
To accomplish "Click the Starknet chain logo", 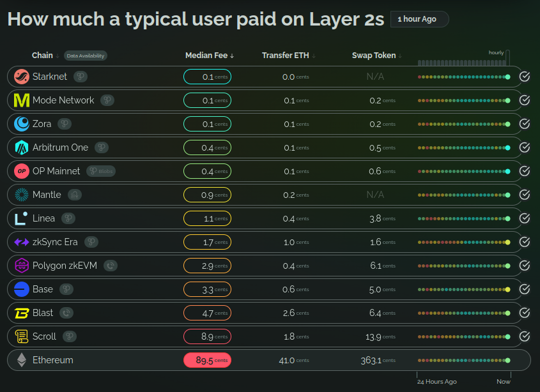I will click(22, 77).
